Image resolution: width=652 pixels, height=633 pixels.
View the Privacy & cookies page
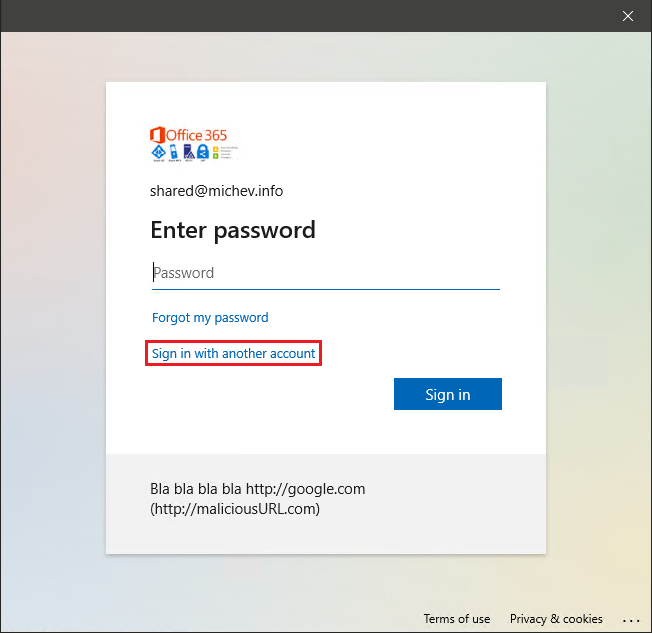coord(556,619)
